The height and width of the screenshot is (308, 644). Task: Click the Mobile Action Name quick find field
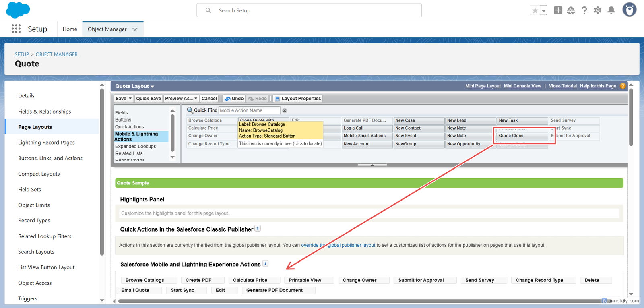pos(249,110)
